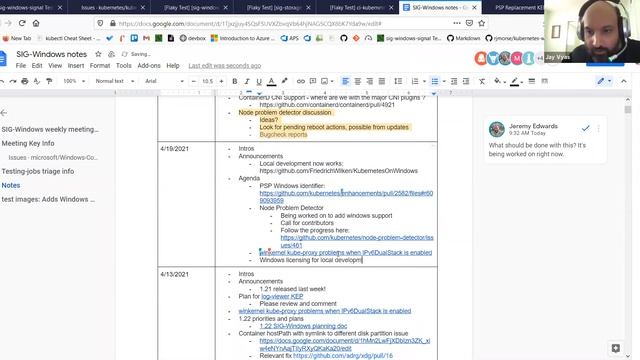The height and width of the screenshot is (360, 640).
Task: Go to 'Testing-jobs triage info' in outline
Action: tap(38, 171)
